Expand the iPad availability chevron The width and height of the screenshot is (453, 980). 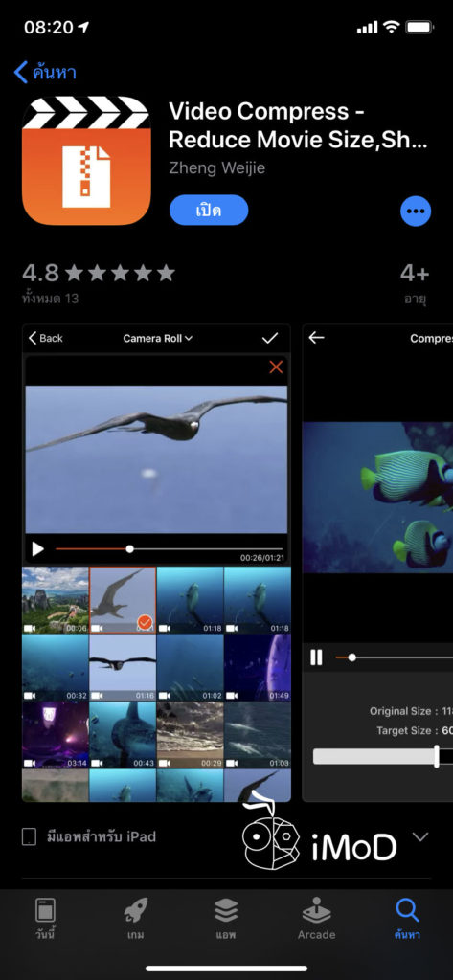pos(420,836)
